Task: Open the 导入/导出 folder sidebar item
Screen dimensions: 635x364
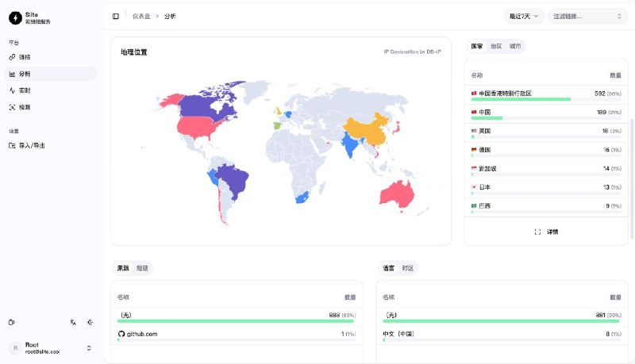Action: (x=50, y=146)
